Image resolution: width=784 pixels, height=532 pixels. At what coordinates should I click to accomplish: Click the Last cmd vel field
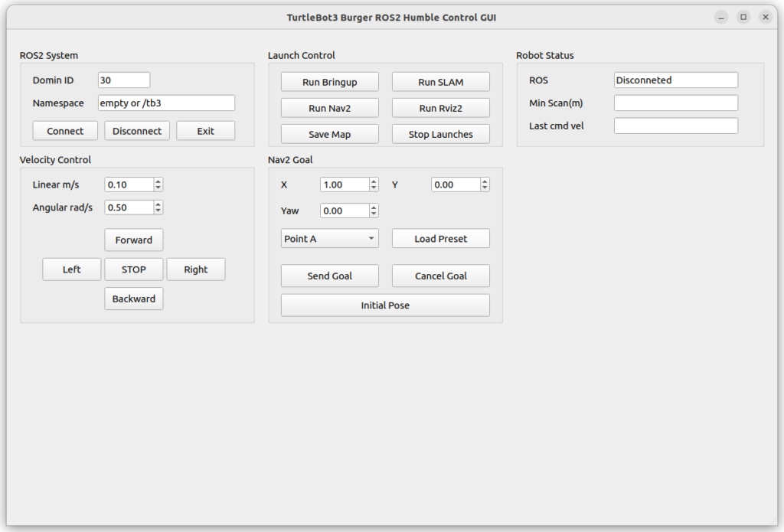(x=676, y=126)
